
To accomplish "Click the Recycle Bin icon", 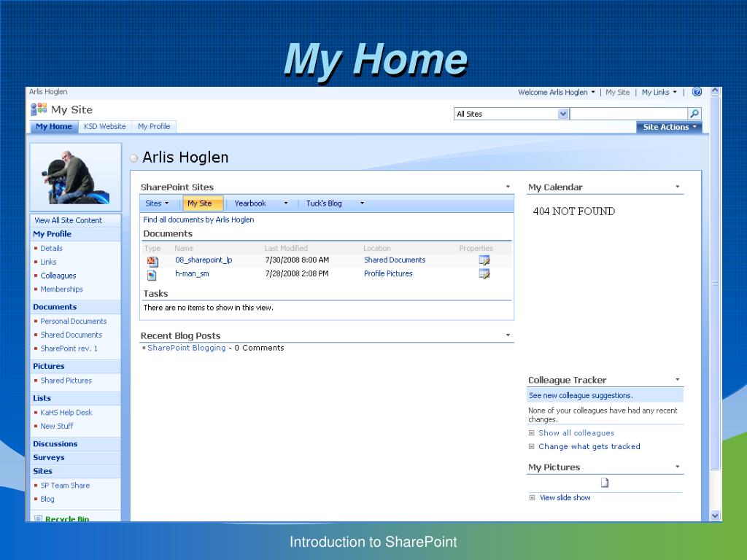I will tap(38, 518).
